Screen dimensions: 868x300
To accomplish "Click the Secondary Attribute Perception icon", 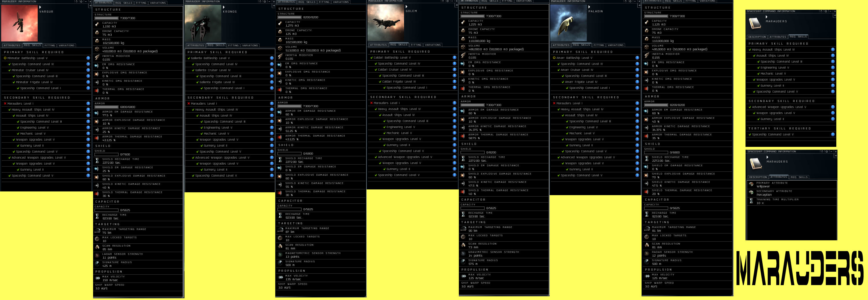I will [x=751, y=193].
